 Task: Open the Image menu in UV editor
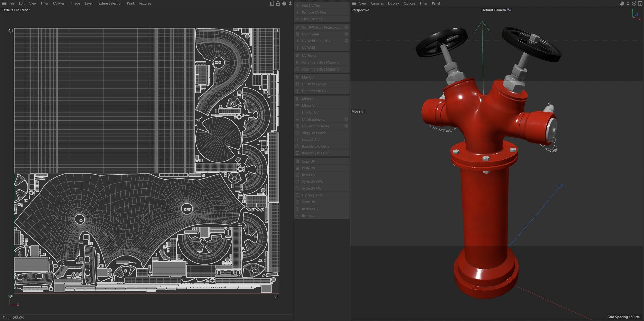click(75, 3)
